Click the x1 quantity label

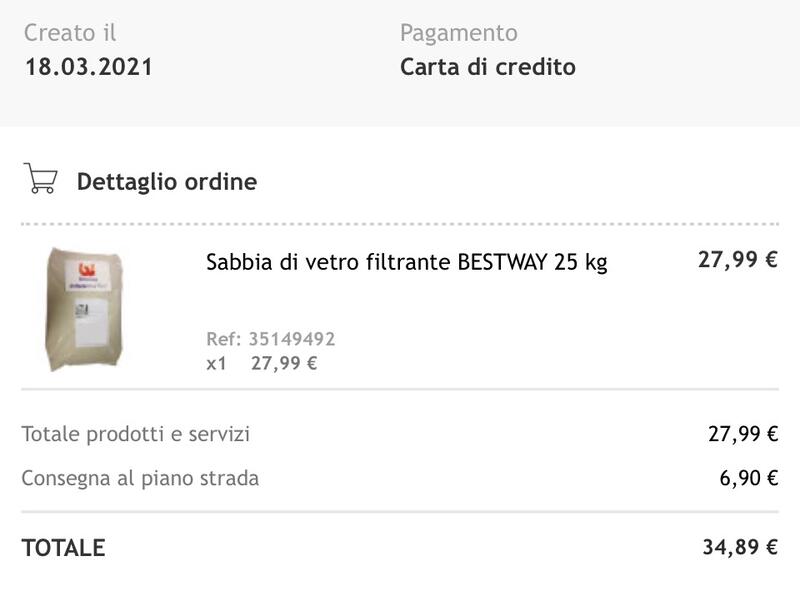pyautogui.click(x=216, y=363)
